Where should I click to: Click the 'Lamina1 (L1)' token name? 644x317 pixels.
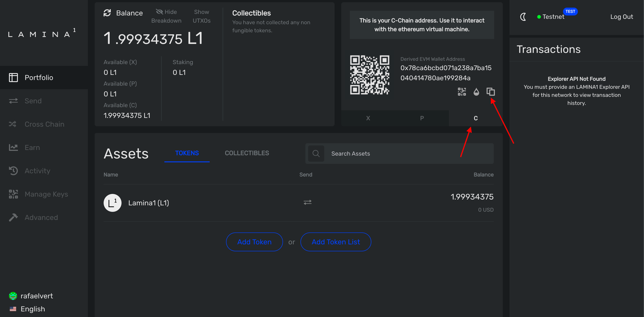148,203
